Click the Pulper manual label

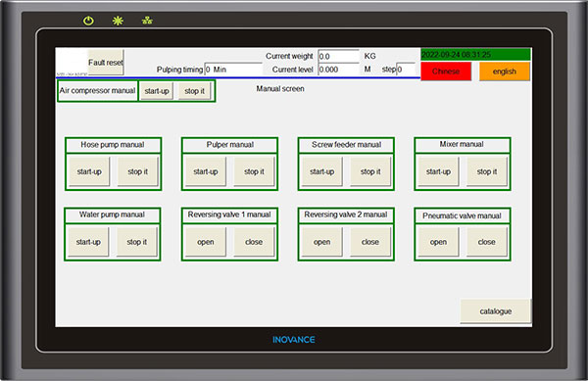pos(230,145)
